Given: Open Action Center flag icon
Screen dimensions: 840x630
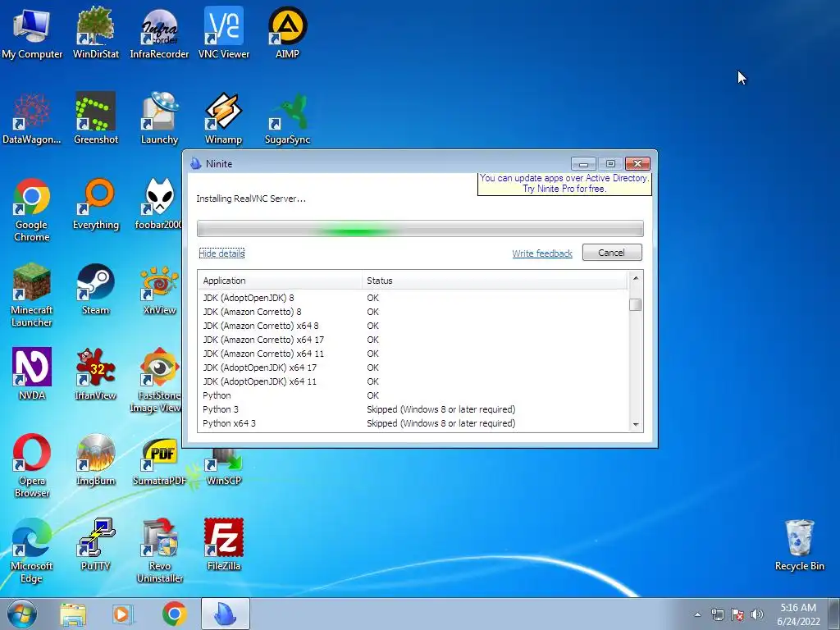Looking at the screenshot, I should point(737,614).
